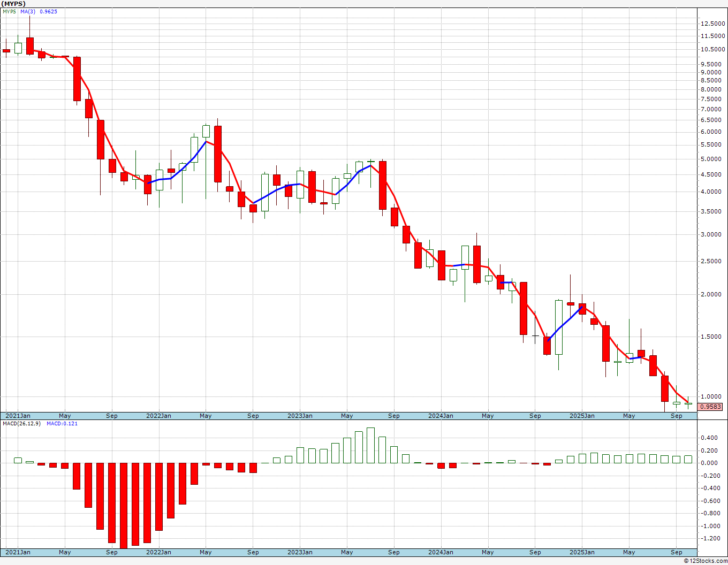
Task: Click the 11.5000 price axis label
Action: [712, 36]
